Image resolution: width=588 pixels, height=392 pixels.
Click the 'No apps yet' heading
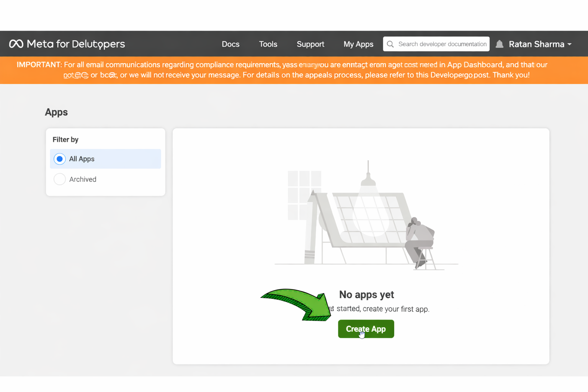[x=366, y=294]
